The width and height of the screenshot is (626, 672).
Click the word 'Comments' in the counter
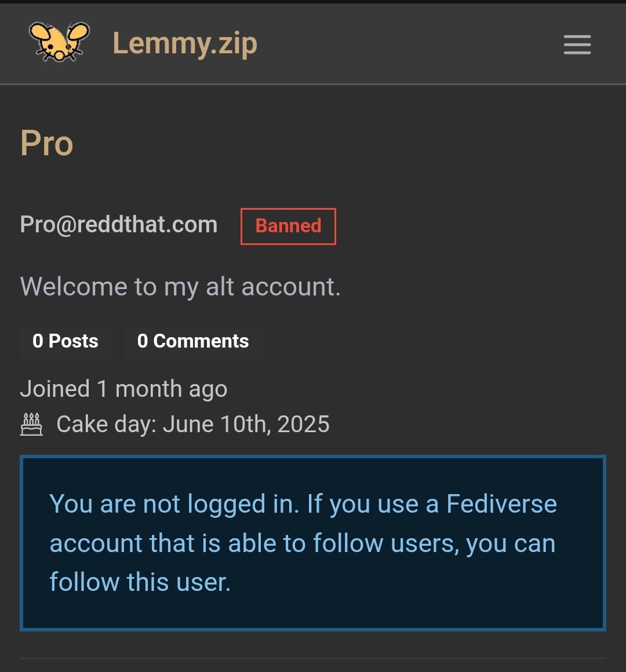coord(201,341)
